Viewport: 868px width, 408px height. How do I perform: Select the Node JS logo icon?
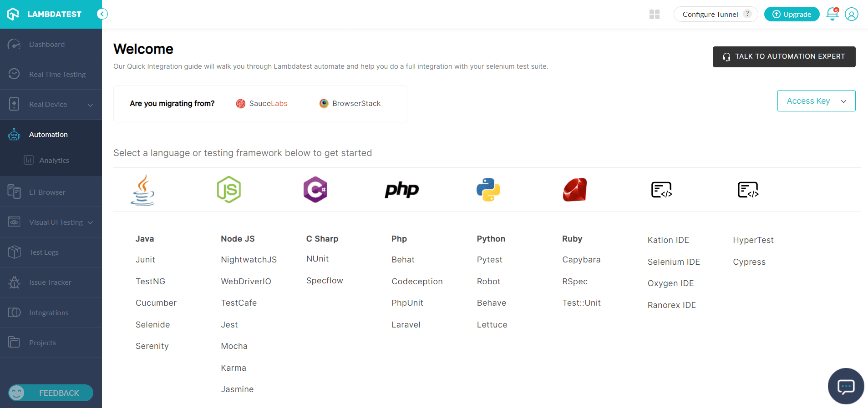pos(229,190)
